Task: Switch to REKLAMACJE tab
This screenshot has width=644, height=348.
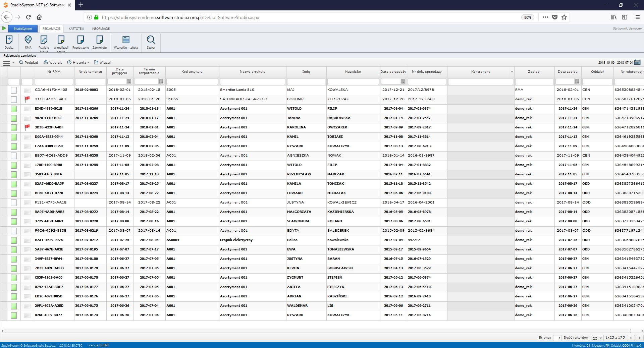Action: point(51,28)
